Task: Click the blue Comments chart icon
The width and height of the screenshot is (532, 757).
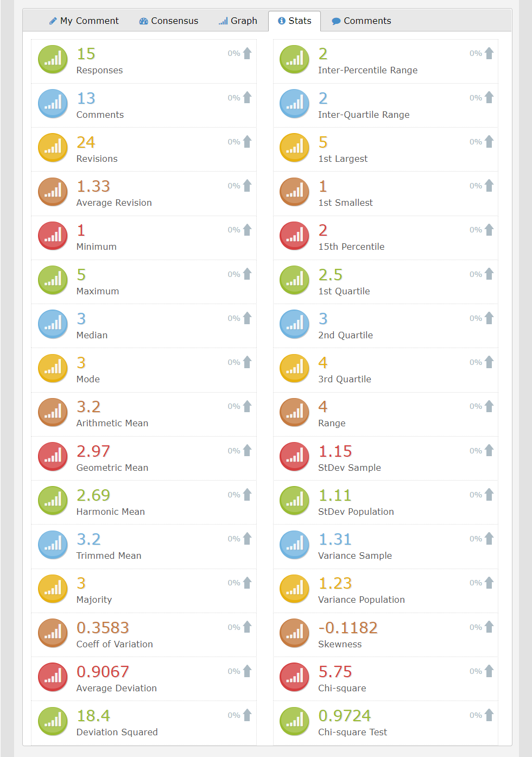Action: tap(53, 104)
